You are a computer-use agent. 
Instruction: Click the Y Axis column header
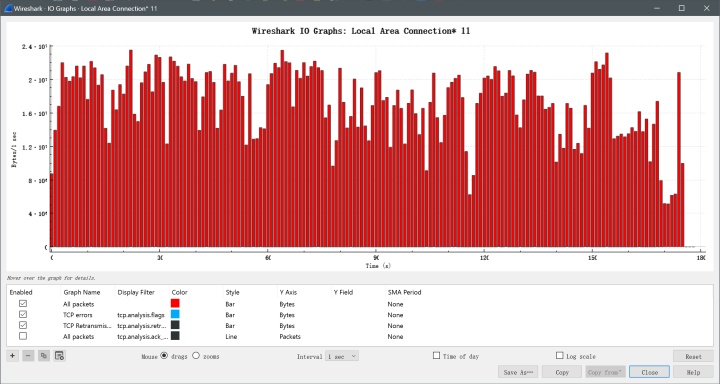[288, 292]
